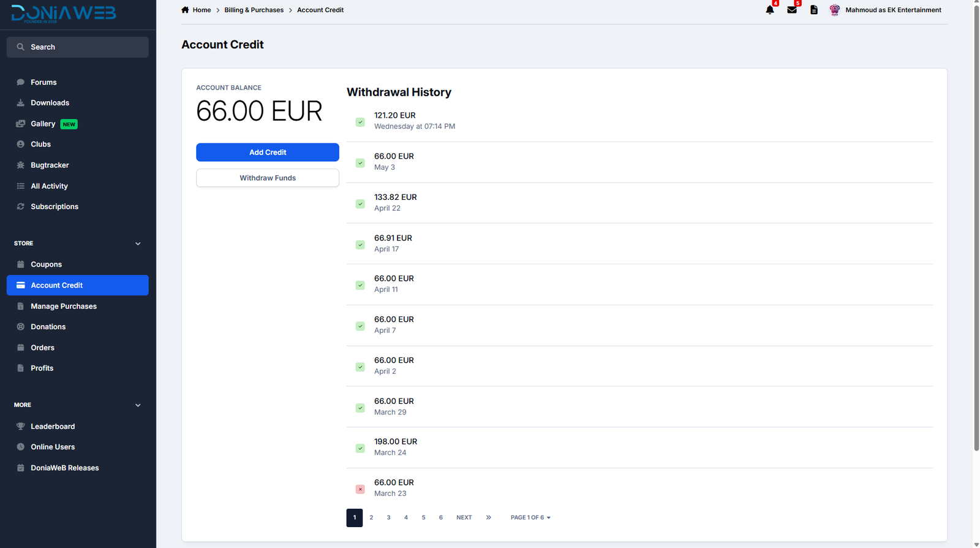Click the user avatar beside Mahmoud

point(834,10)
